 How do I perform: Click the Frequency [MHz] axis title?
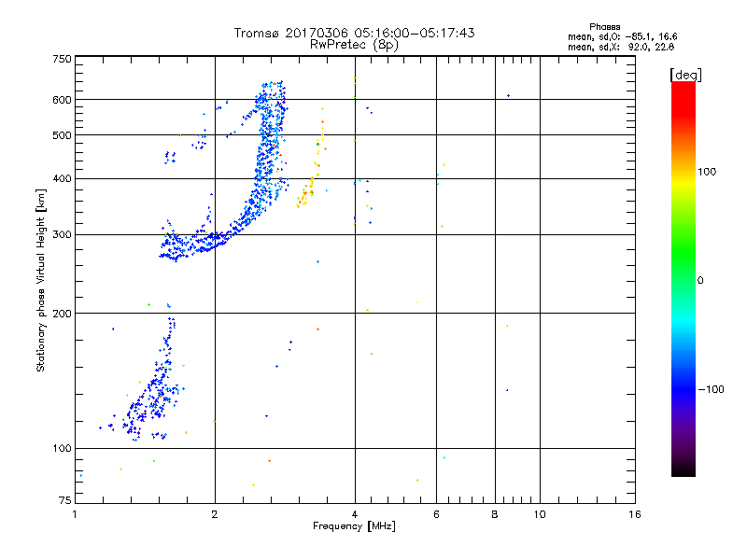pyautogui.click(x=354, y=526)
